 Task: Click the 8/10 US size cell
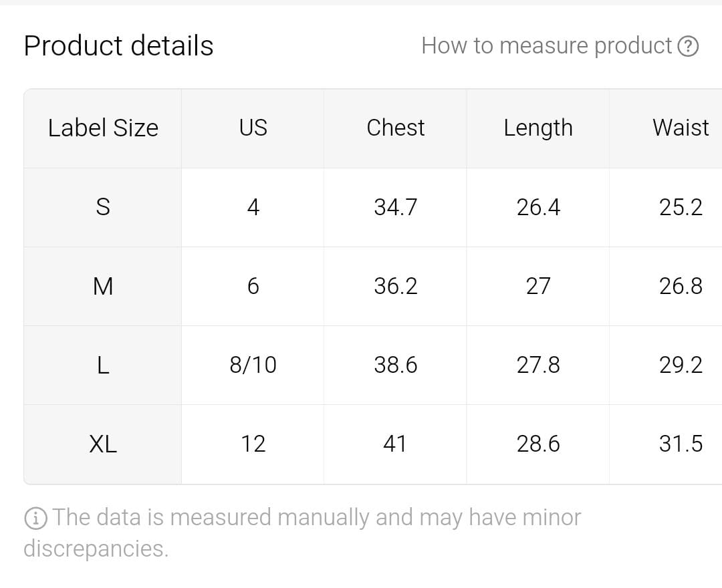pyautogui.click(x=253, y=365)
